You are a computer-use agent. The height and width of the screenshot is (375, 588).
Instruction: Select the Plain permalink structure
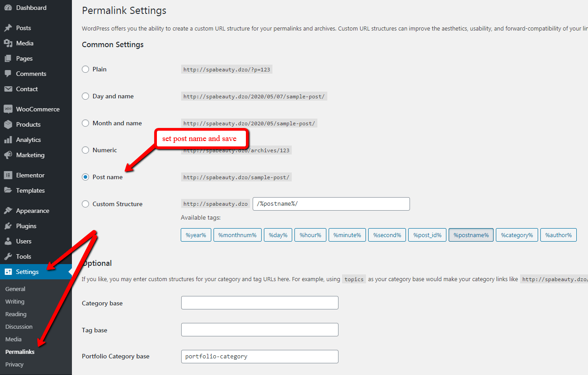pyautogui.click(x=85, y=69)
